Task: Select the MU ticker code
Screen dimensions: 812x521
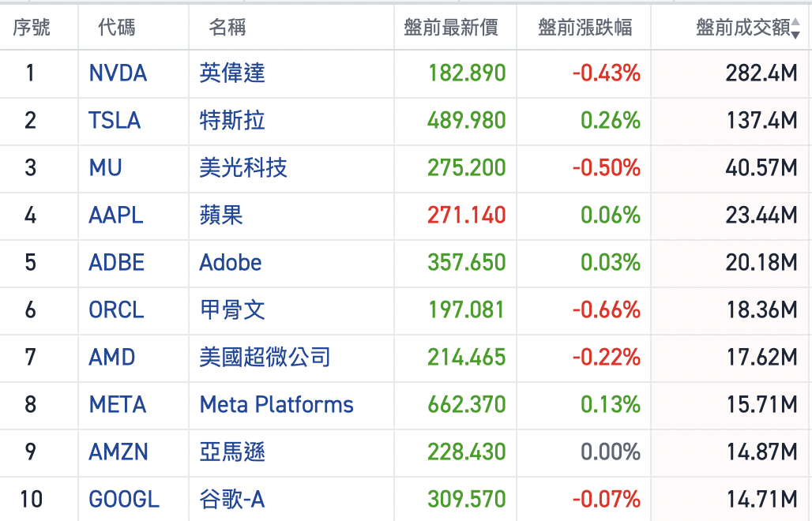Action: coord(105,168)
